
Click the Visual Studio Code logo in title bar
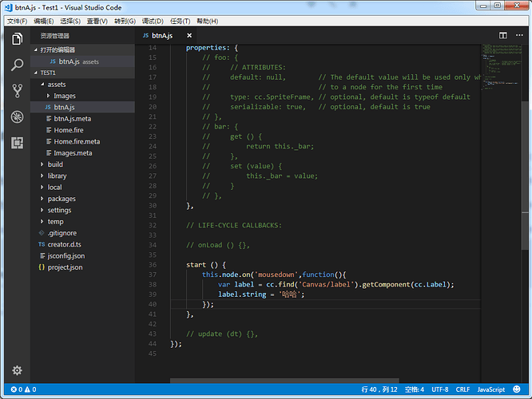pyautogui.click(x=9, y=7)
